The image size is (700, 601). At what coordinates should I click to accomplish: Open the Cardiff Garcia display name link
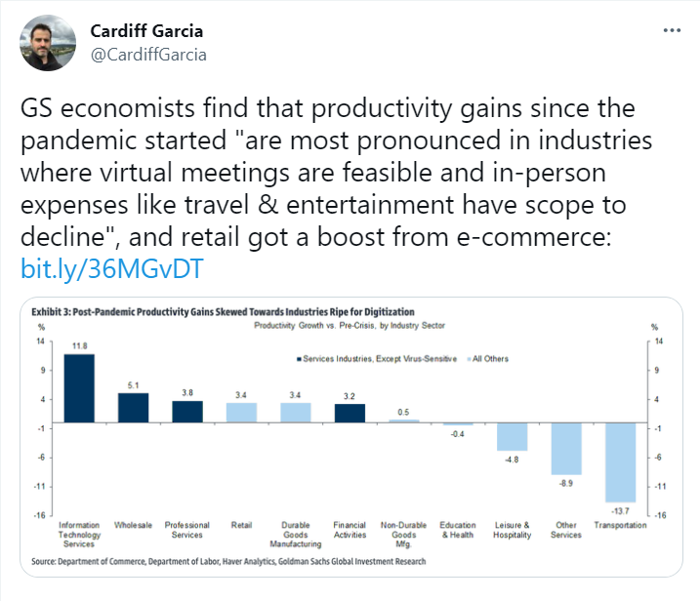click(x=148, y=31)
